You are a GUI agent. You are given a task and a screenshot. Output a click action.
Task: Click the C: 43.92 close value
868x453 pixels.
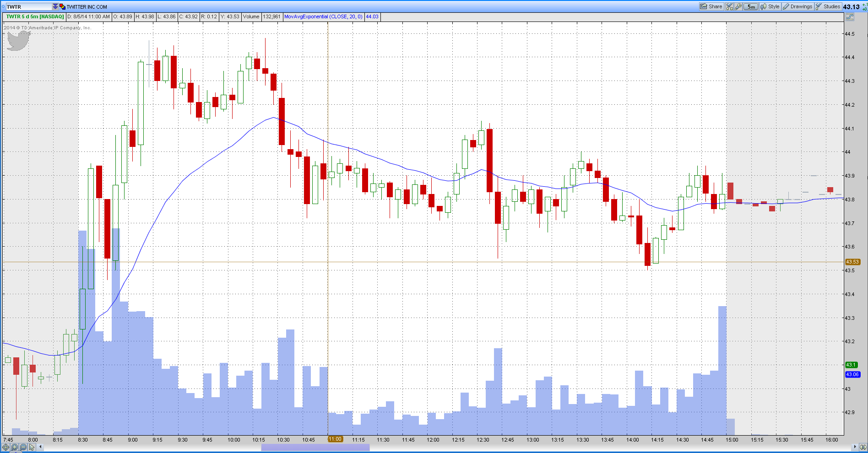pos(189,16)
